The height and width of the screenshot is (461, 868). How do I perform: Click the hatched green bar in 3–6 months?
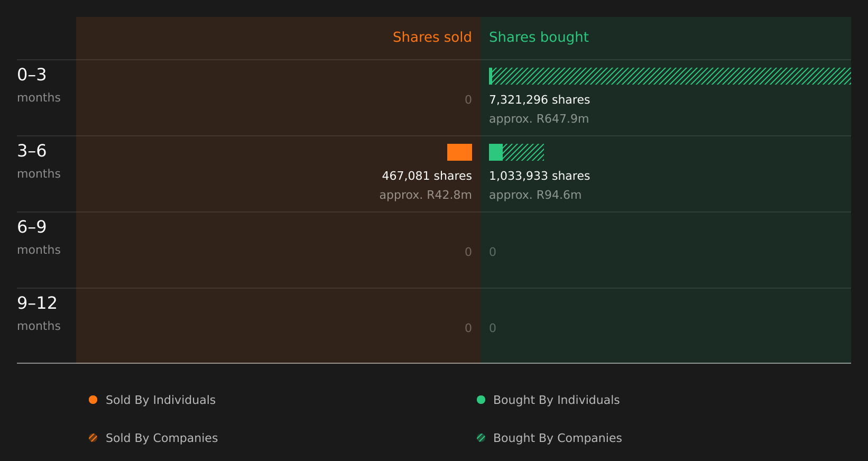coord(523,152)
